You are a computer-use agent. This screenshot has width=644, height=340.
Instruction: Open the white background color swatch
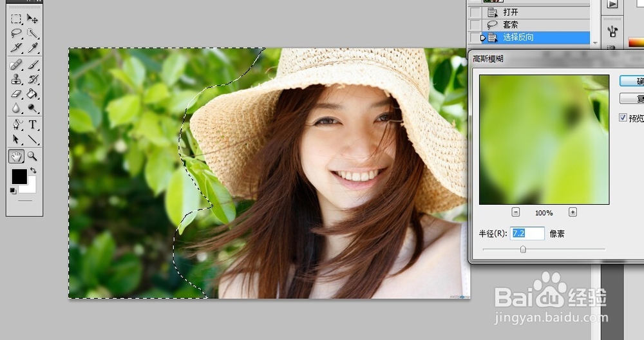tap(30, 187)
